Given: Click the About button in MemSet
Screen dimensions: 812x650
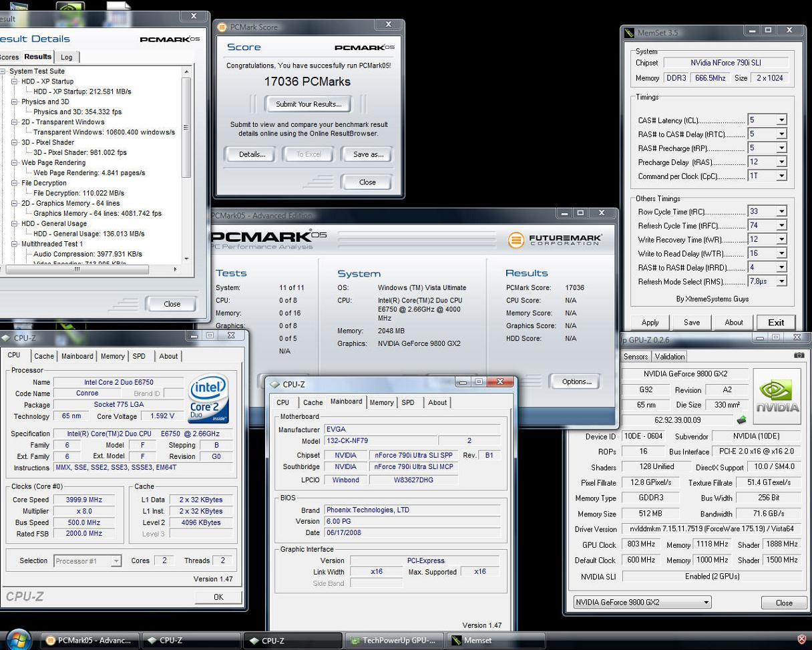Looking at the screenshot, I should click(733, 322).
